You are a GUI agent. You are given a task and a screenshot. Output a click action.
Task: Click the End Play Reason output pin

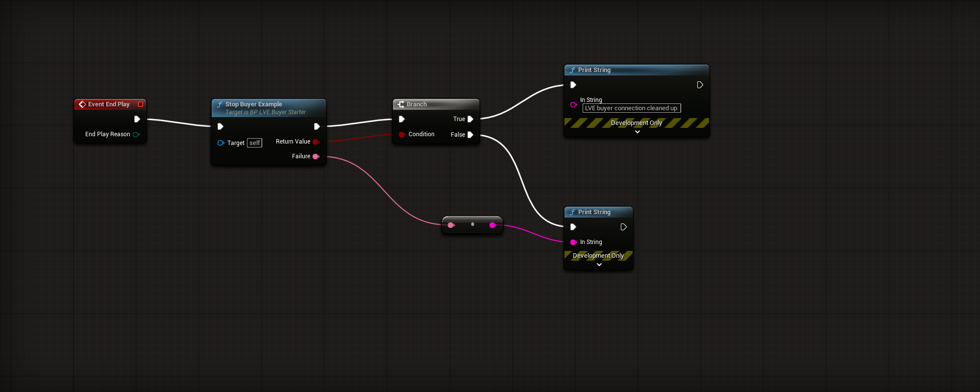[136, 134]
